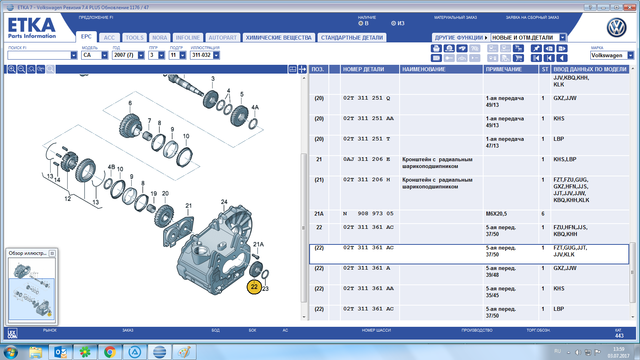Open 'Химические вещества' tab
The height and width of the screenshot is (360, 640).
[x=279, y=38]
